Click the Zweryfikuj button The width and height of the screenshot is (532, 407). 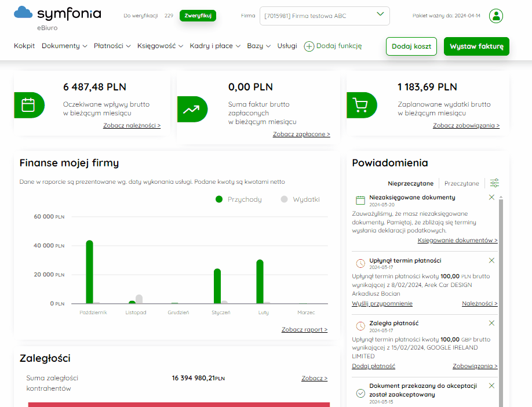coord(198,16)
